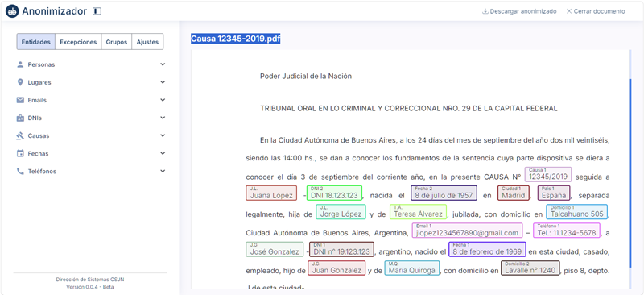Open the Grupos tab

point(116,42)
